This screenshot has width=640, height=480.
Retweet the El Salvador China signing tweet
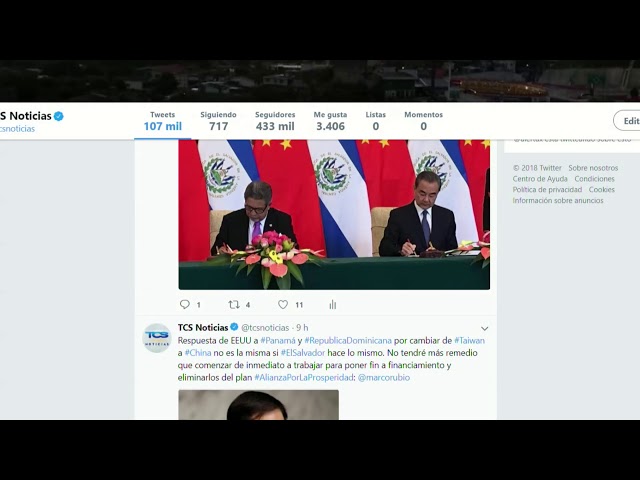[234, 304]
